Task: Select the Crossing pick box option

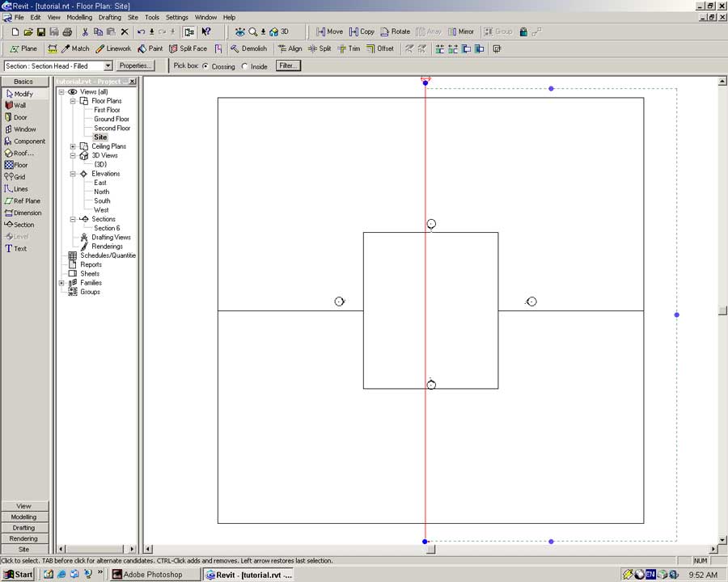Action: tap(205, 66)
